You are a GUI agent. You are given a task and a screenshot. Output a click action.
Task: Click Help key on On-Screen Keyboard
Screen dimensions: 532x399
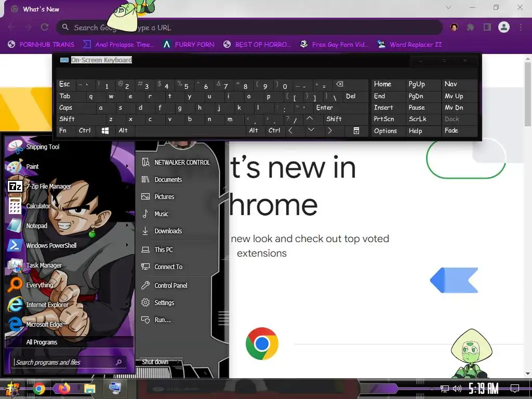coord(423,130)
